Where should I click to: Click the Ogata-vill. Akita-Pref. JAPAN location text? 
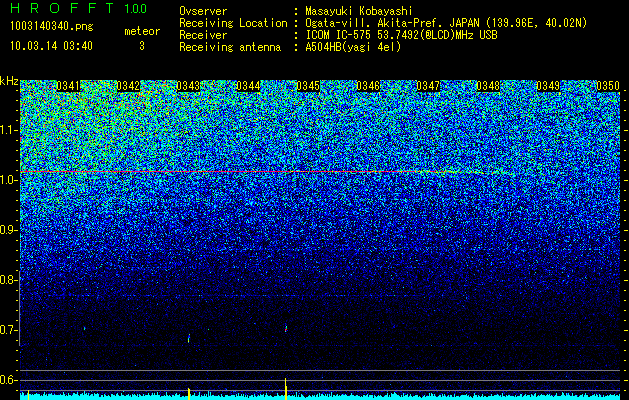446,23
